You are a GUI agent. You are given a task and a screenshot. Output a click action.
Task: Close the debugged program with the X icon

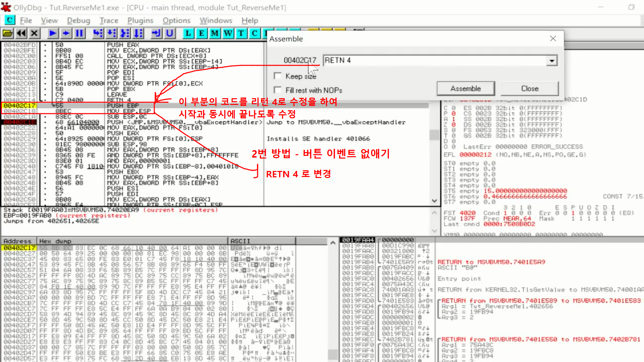pyautogui.click(x=34, y=33)
